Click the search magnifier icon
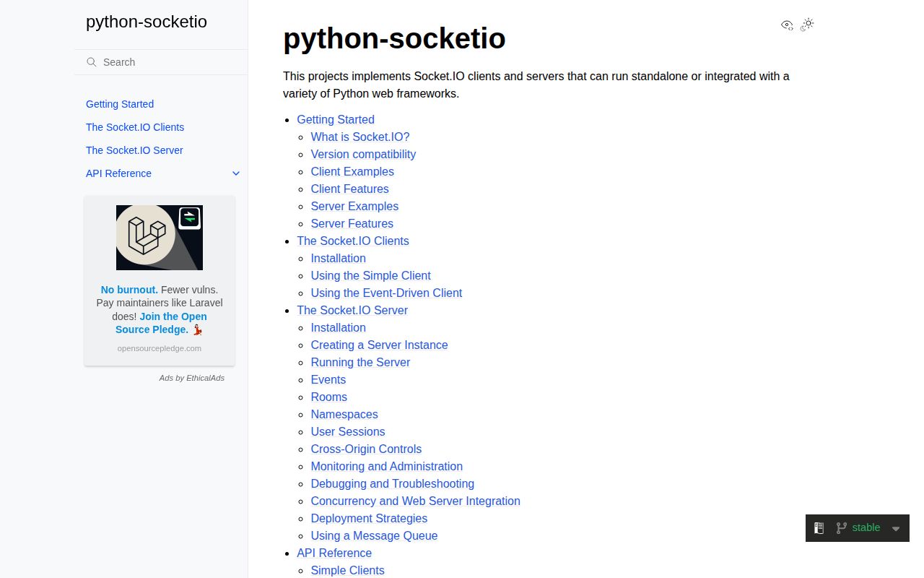This screenshot has height=578, width=924. pyautogui.click(x=92, y=62)
